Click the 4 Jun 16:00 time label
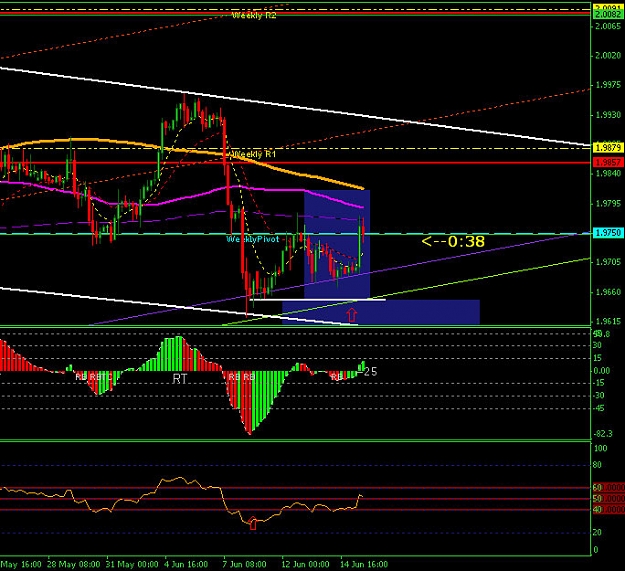 coord(187,565)
